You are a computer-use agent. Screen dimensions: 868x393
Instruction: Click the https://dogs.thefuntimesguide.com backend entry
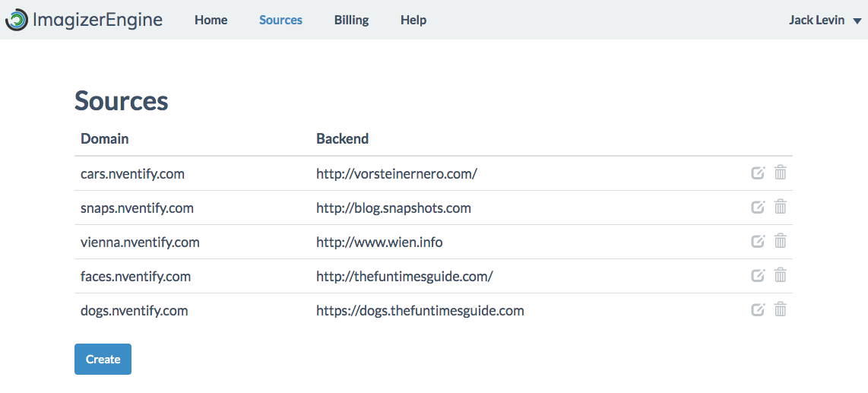[x=420, y=311]
